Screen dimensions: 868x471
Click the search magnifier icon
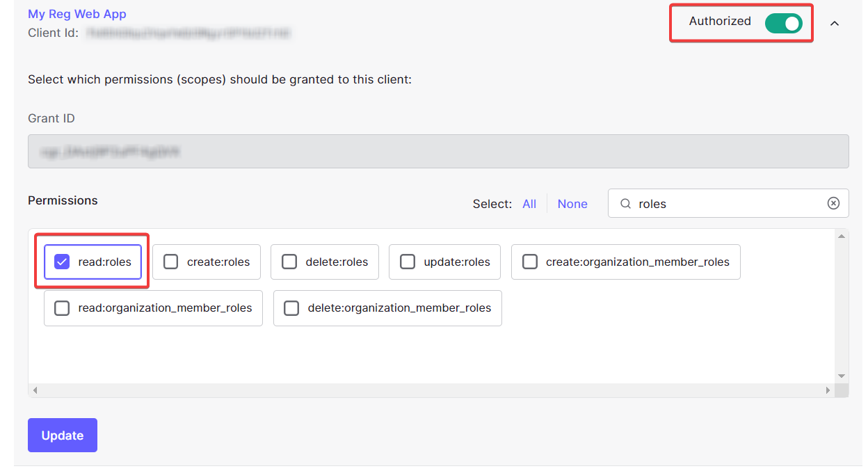[x=625, y=204]
